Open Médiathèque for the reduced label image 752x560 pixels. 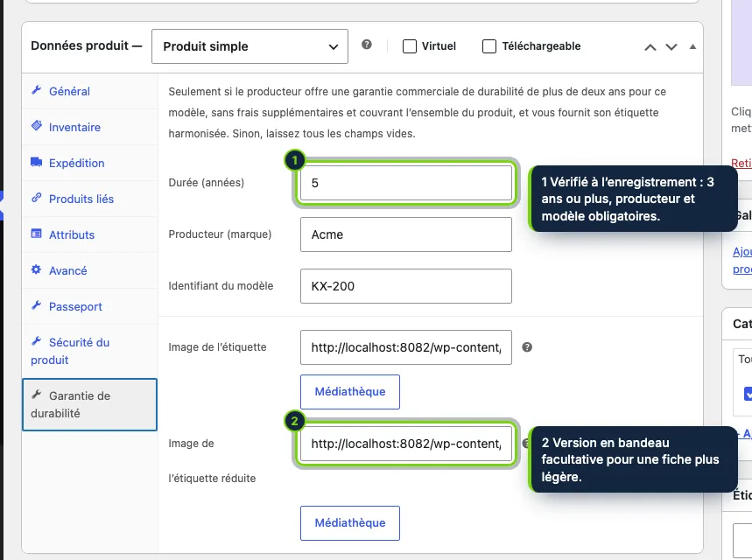[x=350, y=523]
